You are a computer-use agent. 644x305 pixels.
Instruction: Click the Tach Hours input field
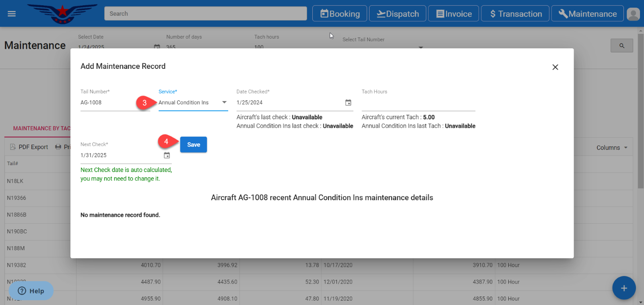(418, 103)
